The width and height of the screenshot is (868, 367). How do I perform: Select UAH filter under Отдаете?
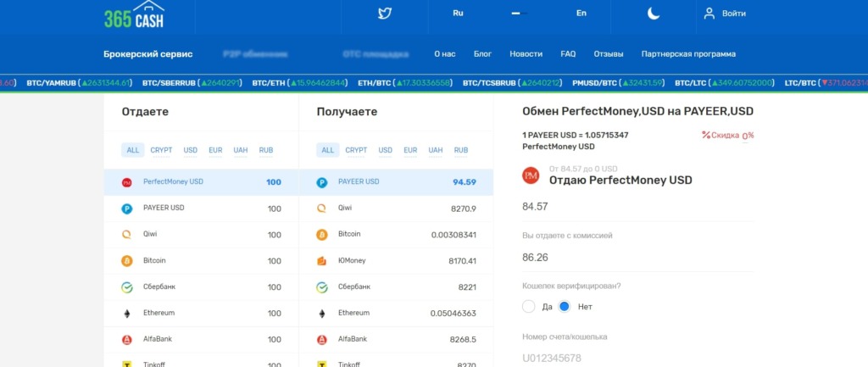(240, 150)
